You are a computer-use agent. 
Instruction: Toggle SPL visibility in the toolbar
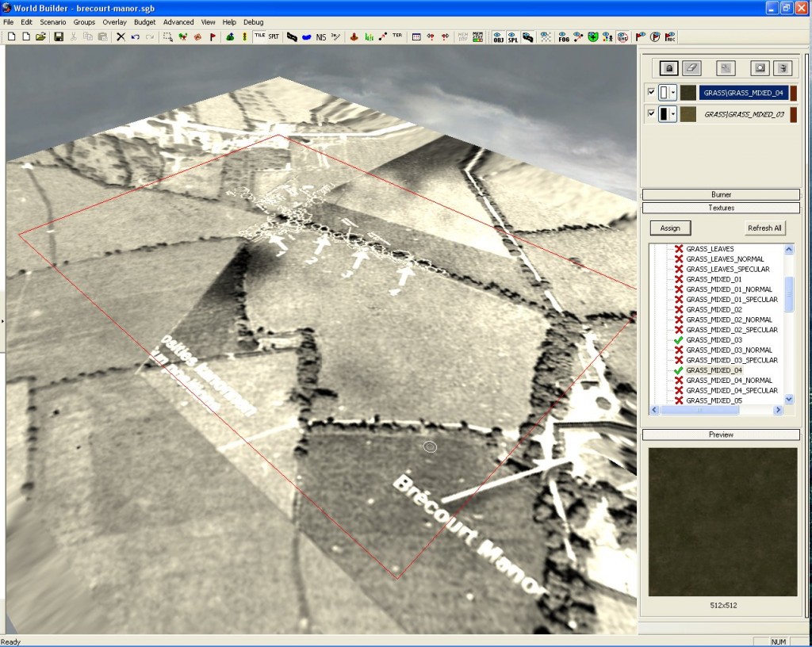click(512, 36)
